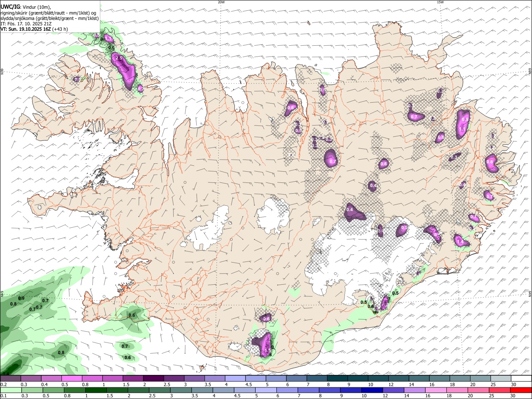Click the 'rigning/skúrir' legend description line
The image size is (532, 399).
pos(48,13)
